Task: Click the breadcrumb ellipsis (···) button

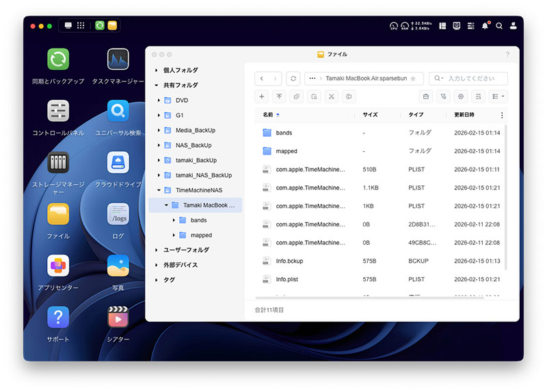Action: click(312, 79)
